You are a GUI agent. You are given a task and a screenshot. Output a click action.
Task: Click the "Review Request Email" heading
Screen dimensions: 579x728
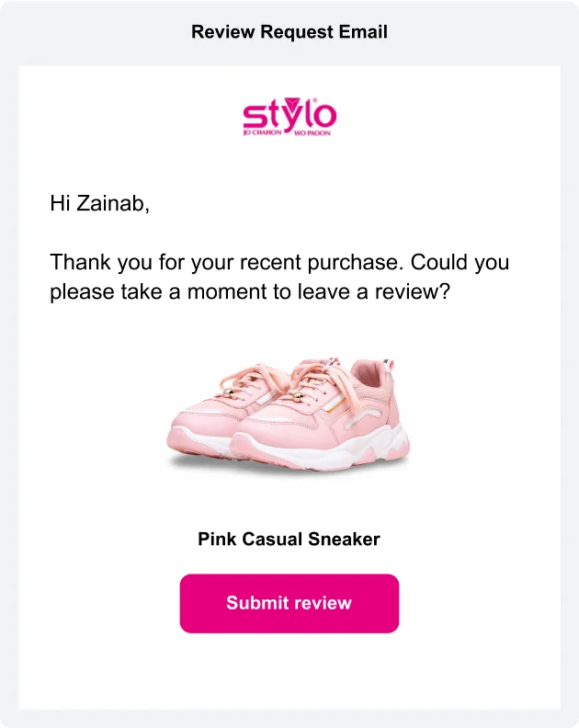click(289, 32)
